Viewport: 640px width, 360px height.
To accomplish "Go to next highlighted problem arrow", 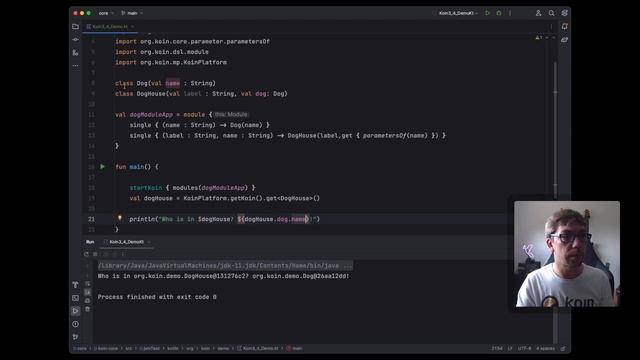I will point(553,38).
